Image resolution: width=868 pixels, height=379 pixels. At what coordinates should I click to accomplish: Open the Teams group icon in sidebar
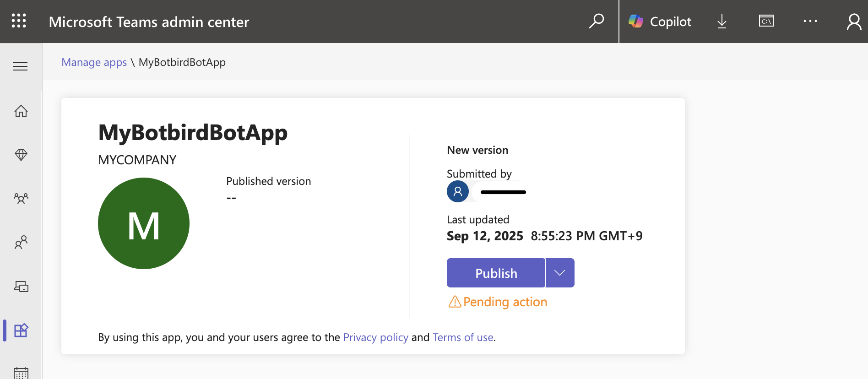(x=21, y=198)
